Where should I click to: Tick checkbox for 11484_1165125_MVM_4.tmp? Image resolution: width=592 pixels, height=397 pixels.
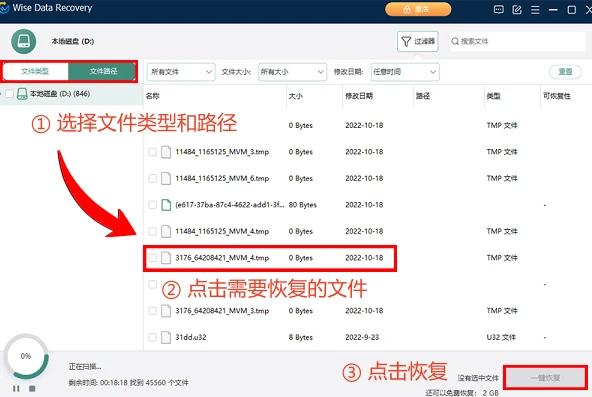click(x=153, y=231)
